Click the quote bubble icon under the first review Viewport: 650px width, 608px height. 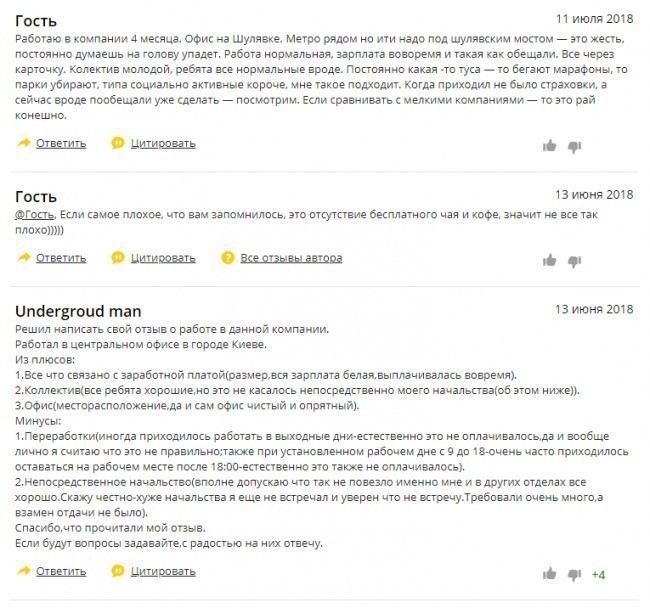(118, 143)
